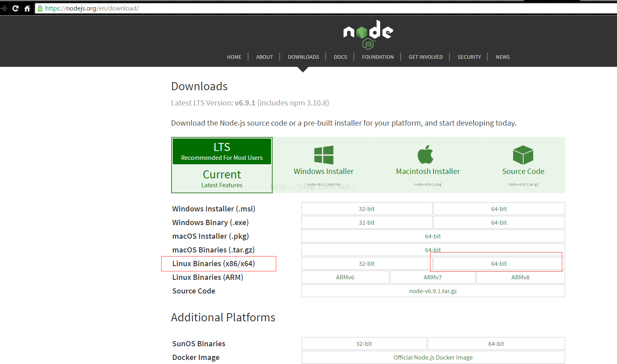Open the FOUNDATION menu item
The height and width of the screenshot is (364, 617).
pos(378,57)
